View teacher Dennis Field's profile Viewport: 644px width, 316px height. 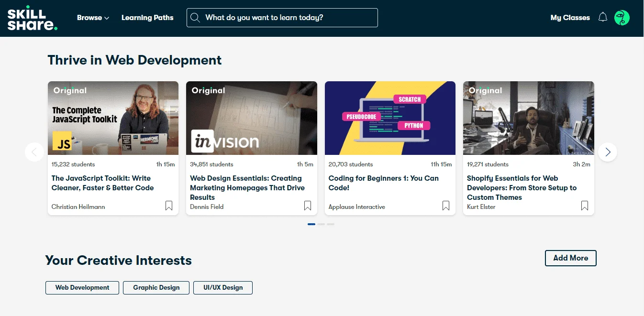point(207,207)
